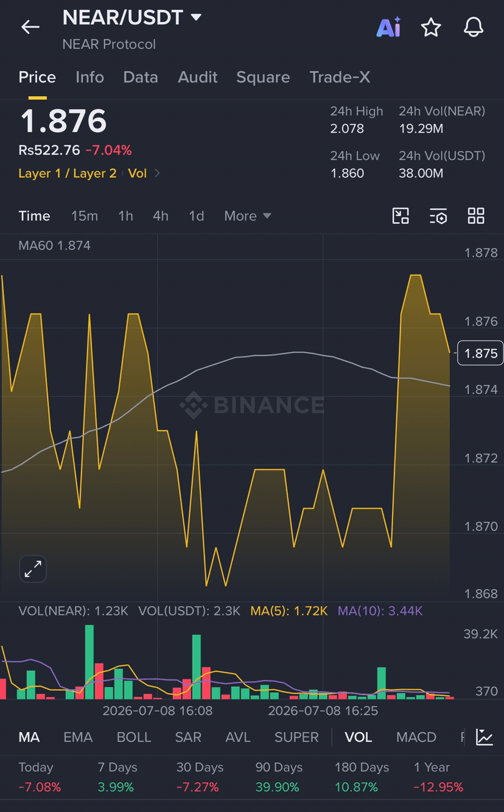Open indicator chart icon at bottom right
504x812 pixels.
point(485,737)
